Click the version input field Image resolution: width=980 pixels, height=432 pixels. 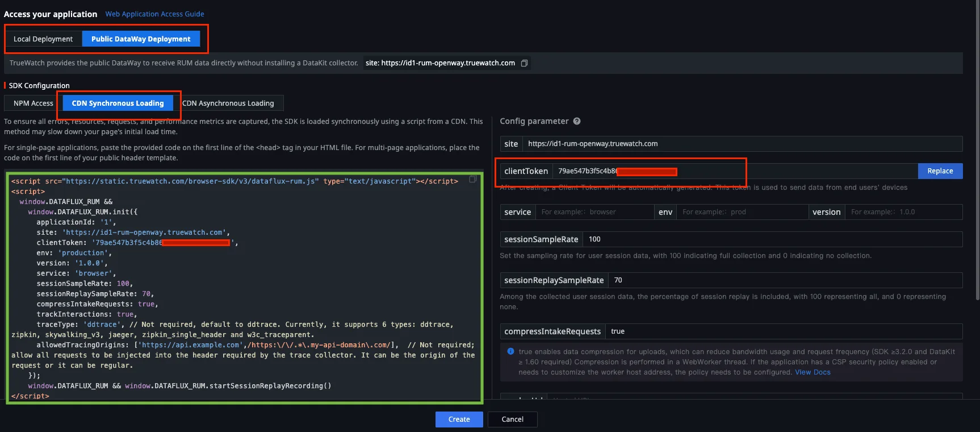pos(903,212)
